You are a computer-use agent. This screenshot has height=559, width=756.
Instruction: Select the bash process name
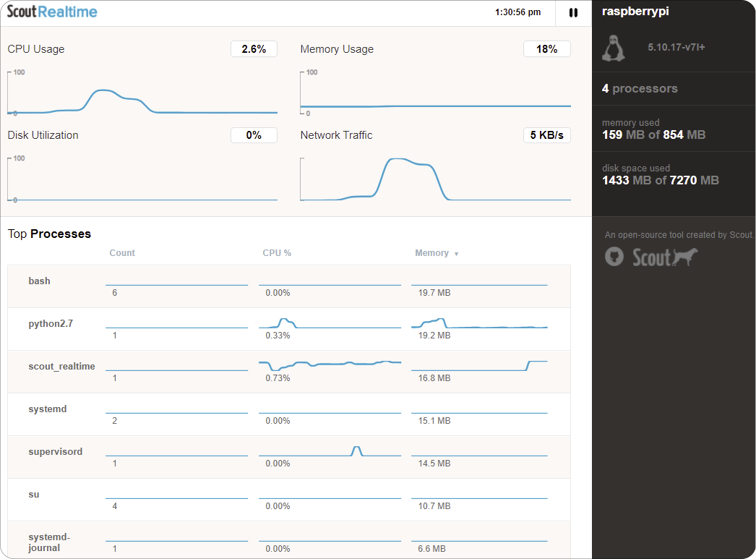click(x=39, y=281)
